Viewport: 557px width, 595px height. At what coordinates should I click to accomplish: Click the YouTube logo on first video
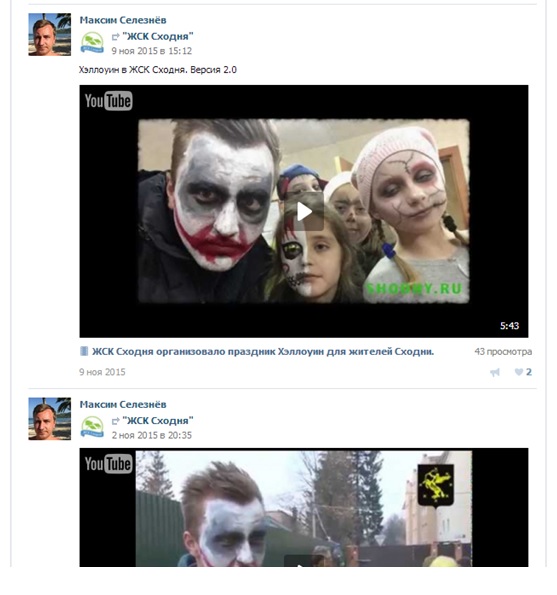(x=109, y=101)
